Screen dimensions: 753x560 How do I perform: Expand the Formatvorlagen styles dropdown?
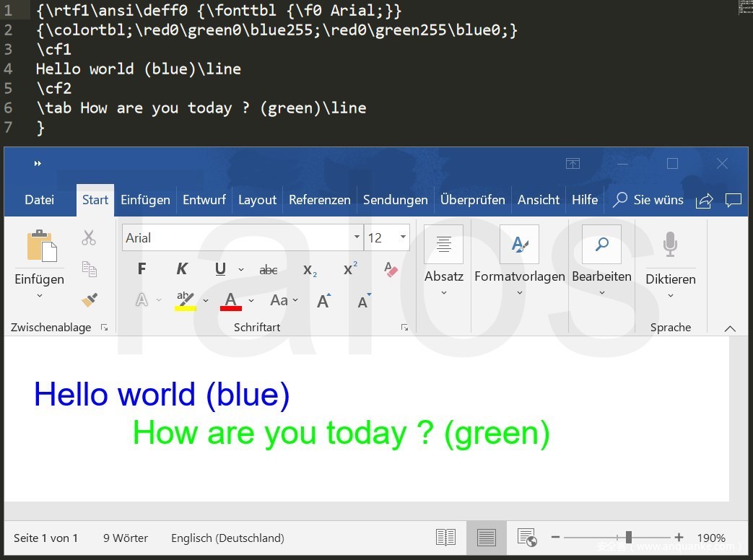point(519,292)
